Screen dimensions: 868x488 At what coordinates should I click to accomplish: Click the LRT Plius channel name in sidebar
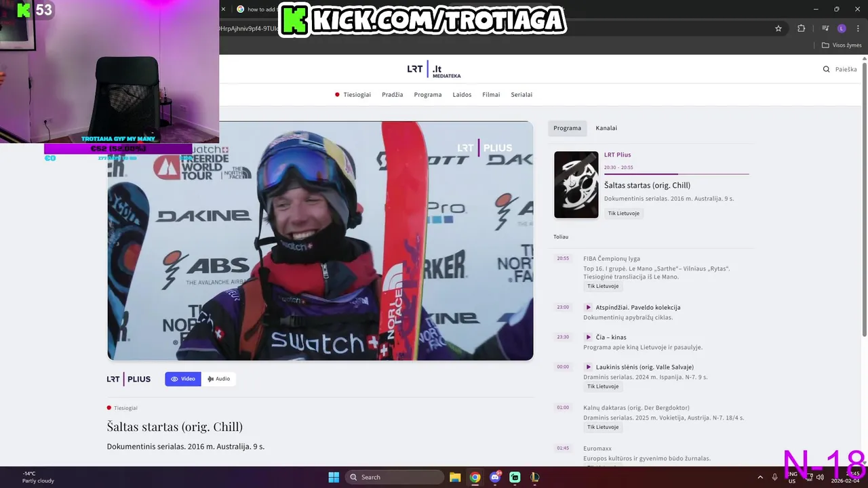point(617,155)
